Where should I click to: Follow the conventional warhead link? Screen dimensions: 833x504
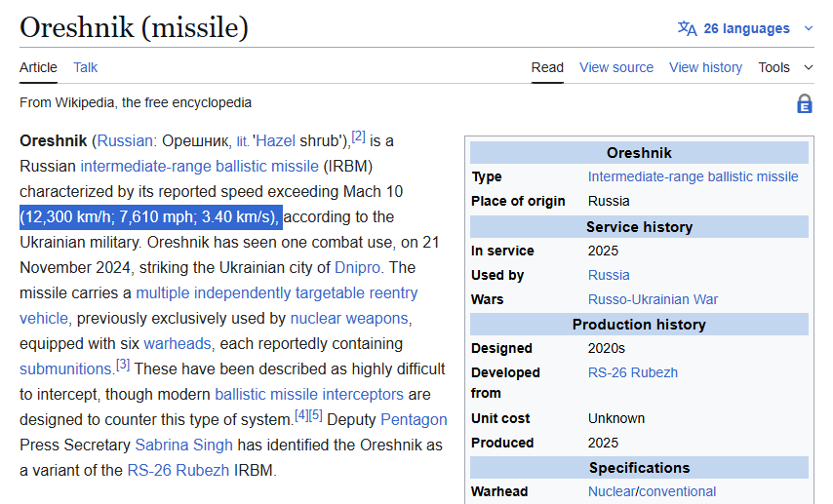pos(677,491)
